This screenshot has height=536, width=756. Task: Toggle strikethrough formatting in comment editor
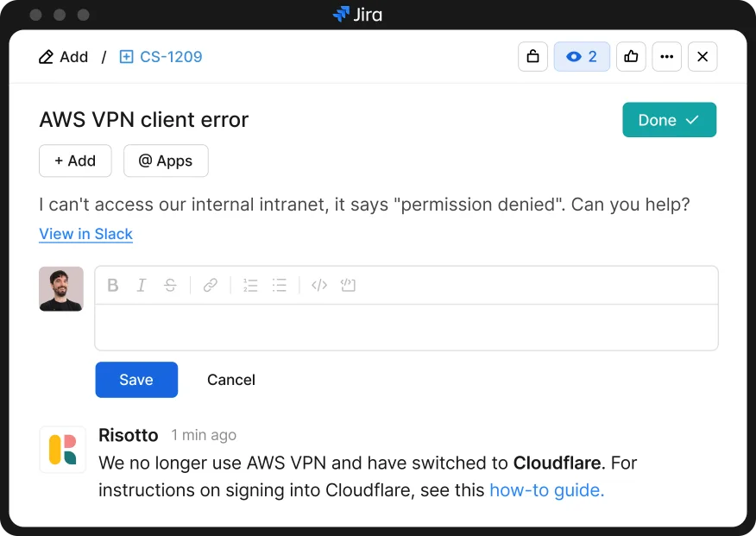click(x=170, y=286)
